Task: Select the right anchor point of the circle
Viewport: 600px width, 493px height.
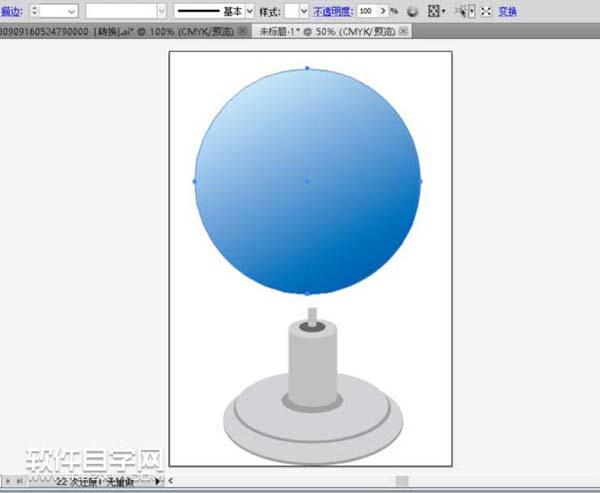Action: (421, 181)
